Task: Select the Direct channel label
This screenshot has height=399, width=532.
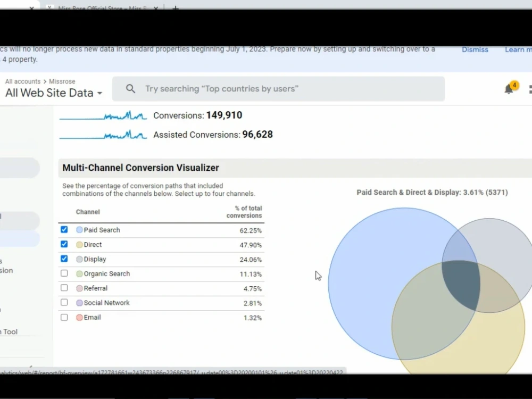Action: tap(93, 245)
